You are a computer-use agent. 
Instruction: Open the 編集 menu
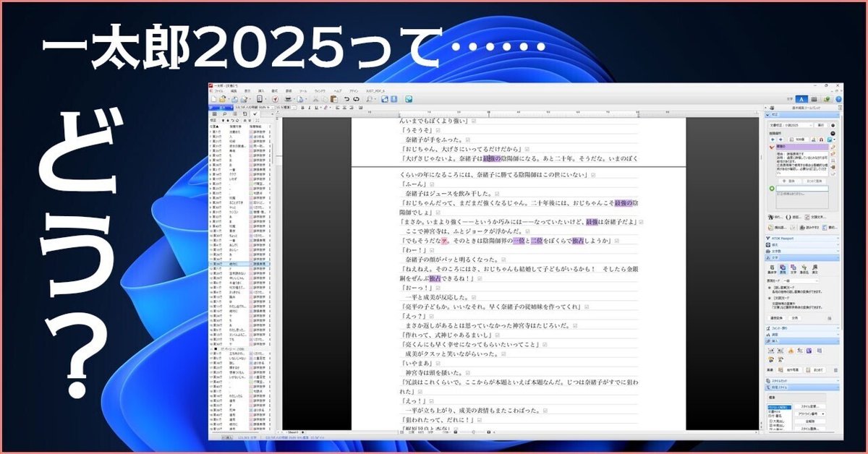pos(234,91)
